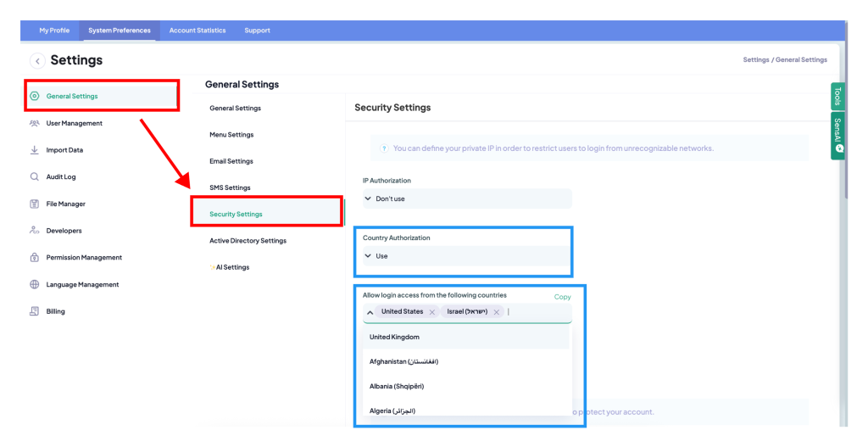Open the Support tab
Screen dimensions: 868x447
258,31
